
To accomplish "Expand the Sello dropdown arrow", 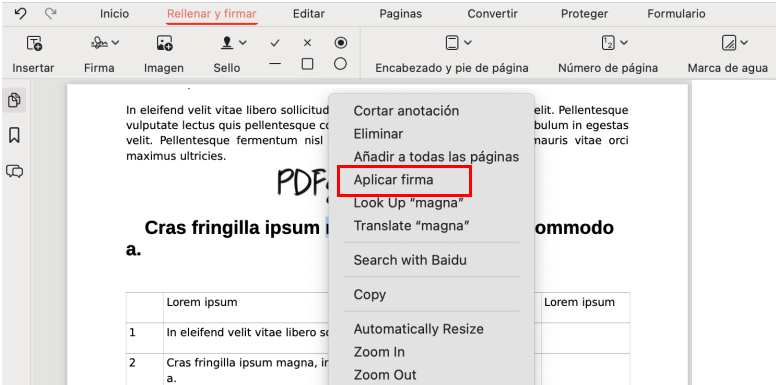I will click(242, 43).
